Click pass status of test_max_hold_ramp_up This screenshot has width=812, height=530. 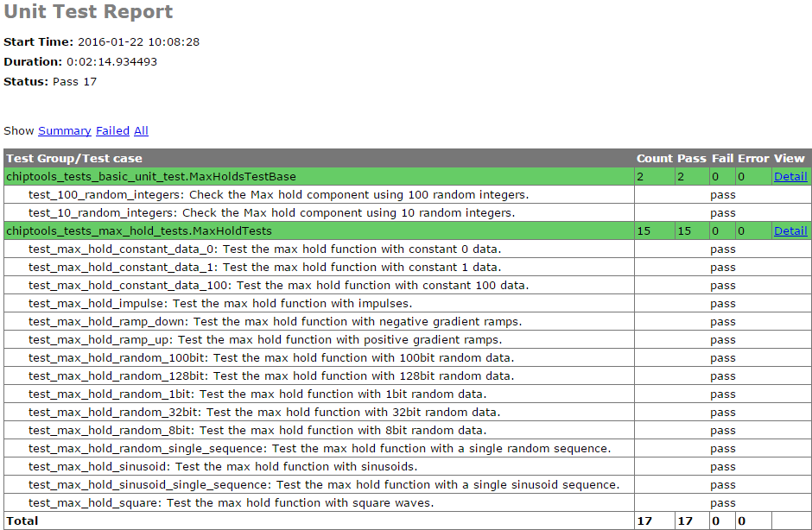click(722, 340)
